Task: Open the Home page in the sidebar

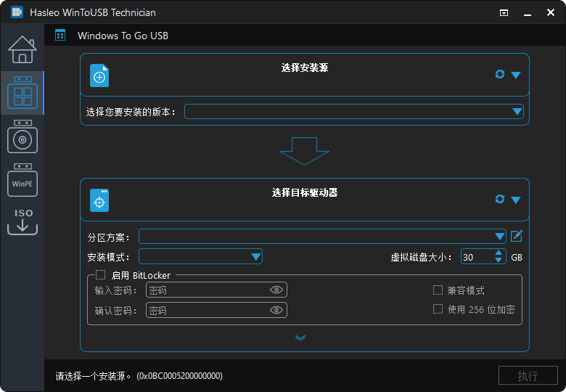Action: coord(22,49)
